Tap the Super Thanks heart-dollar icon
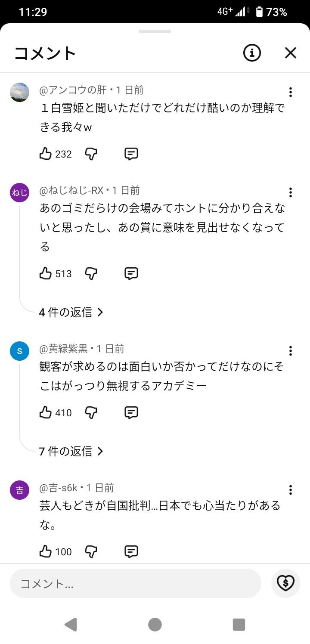310x644 pixels. pyautogui.click(x=285, y=583)
